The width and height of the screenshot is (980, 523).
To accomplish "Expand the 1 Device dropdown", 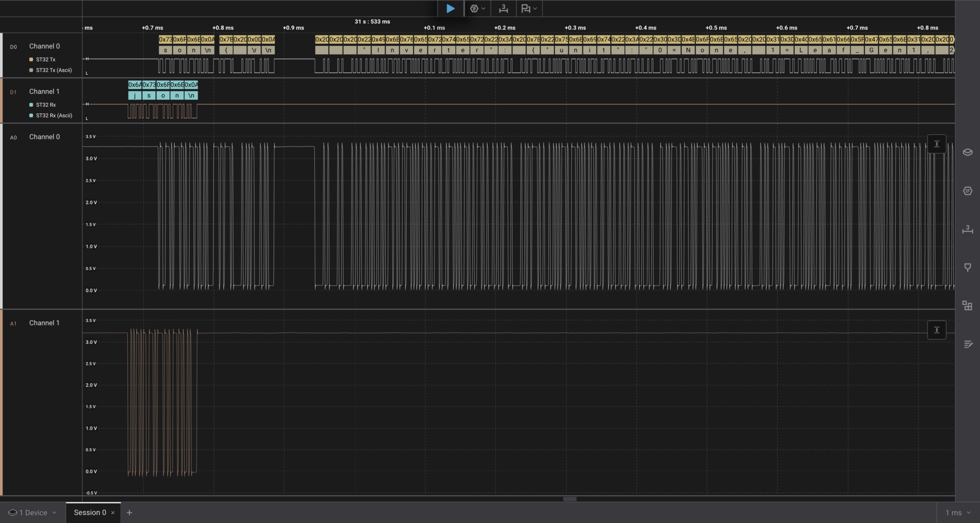I will coord(33,512).
